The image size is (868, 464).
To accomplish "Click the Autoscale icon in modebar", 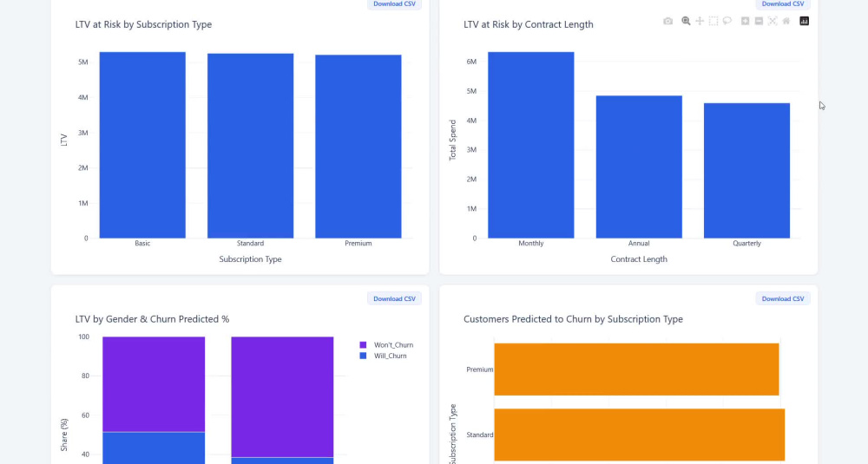I will (773, 21).
